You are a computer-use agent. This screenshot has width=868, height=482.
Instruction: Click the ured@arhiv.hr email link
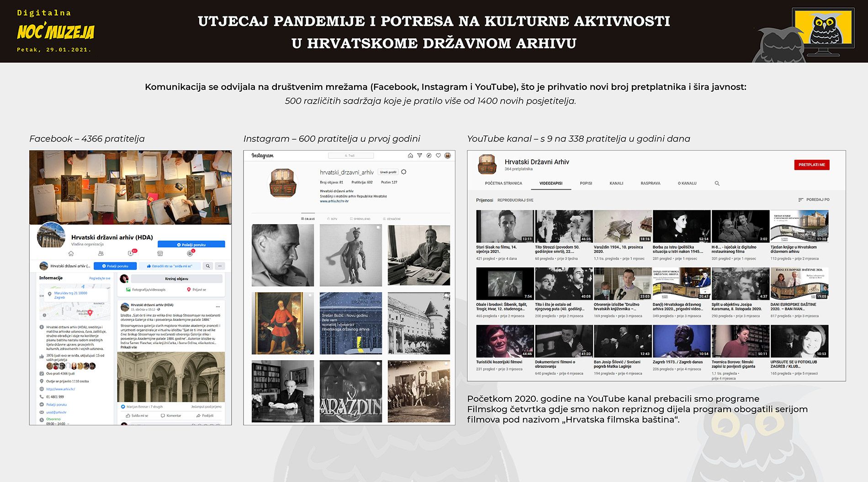click(x=56, y=412)
